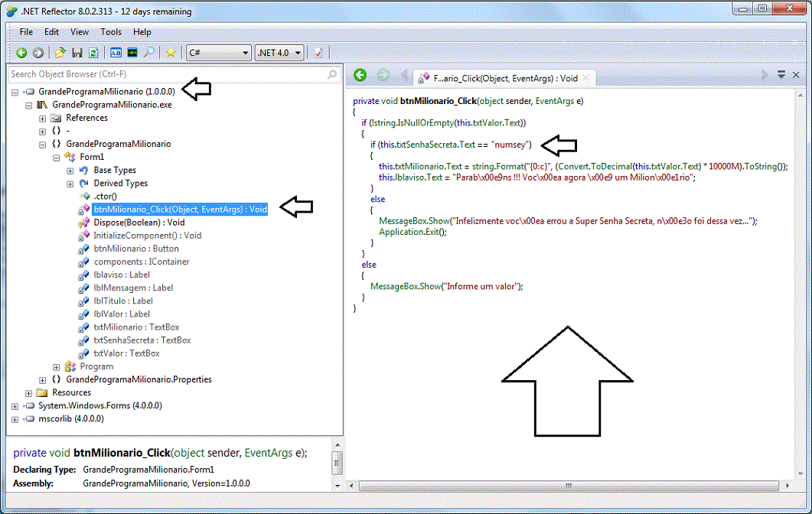The width and height of the screenshot is (812, 514).
Task: Select the lblMensagem : Label field
Action: coord(133,288)
